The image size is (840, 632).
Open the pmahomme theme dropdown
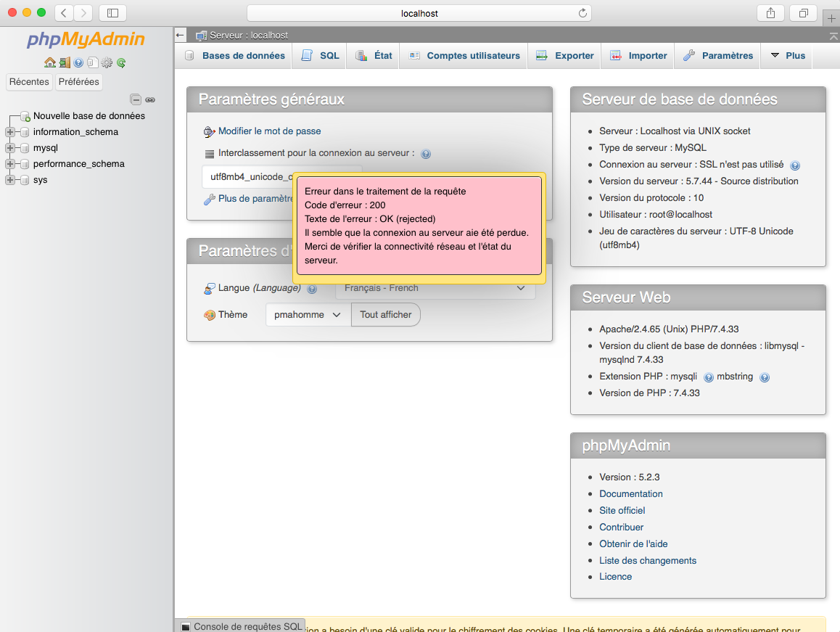308,315
